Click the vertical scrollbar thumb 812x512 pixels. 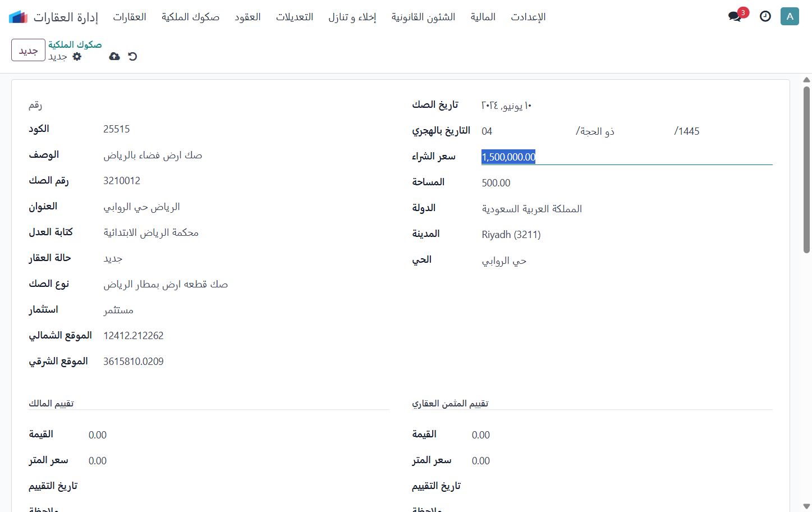806,170
